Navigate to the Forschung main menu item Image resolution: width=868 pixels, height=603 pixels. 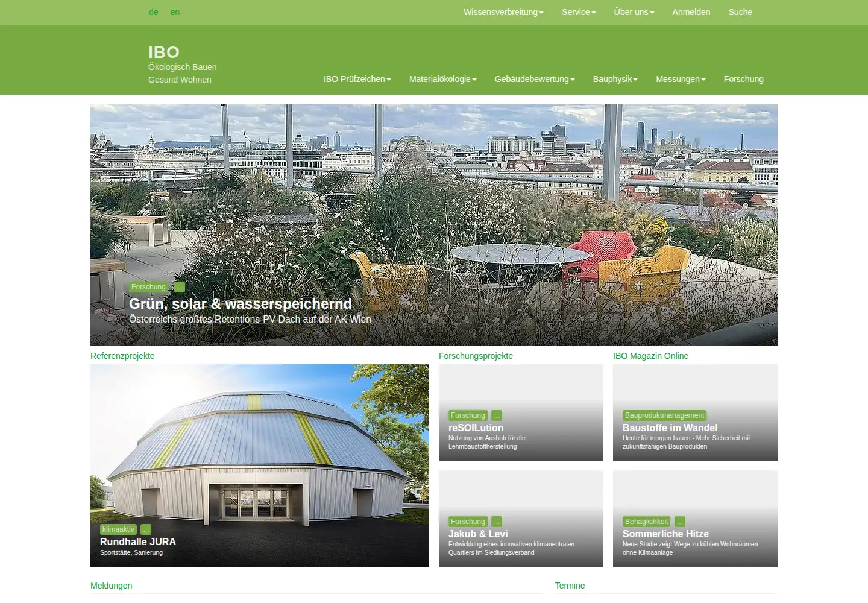(x=744, y=79)
